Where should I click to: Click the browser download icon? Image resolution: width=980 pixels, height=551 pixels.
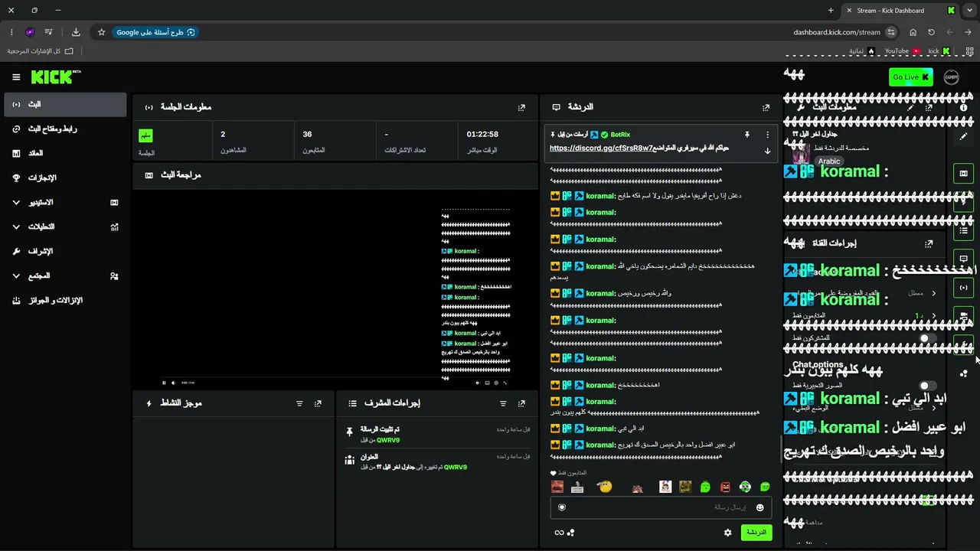pos(76,32)
